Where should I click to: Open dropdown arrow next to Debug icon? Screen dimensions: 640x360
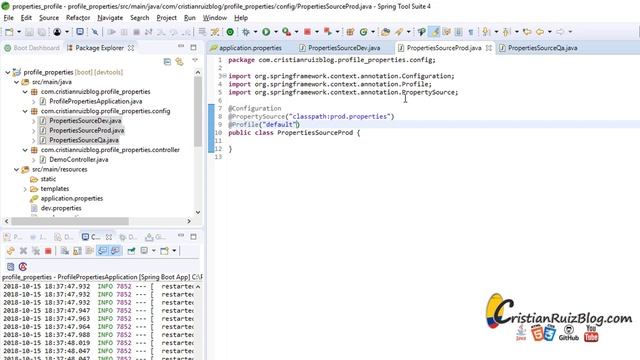[x=256, y=32]
